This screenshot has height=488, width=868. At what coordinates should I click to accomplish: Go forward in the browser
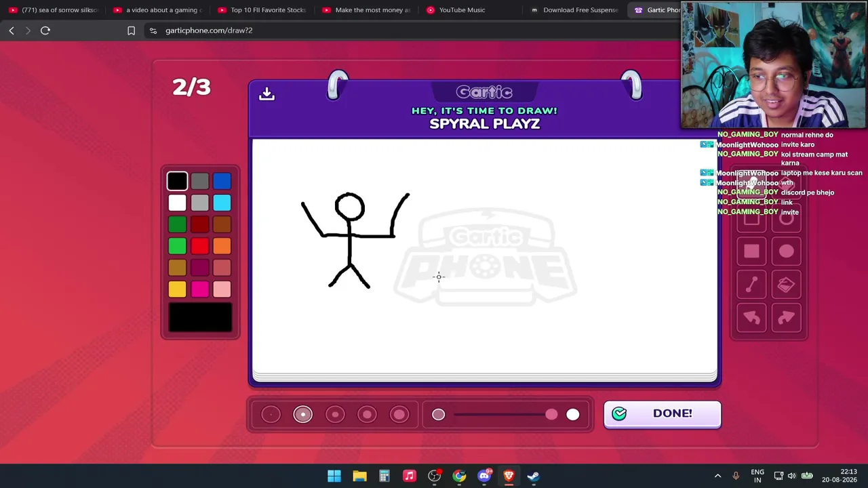[x=28, y=30]
